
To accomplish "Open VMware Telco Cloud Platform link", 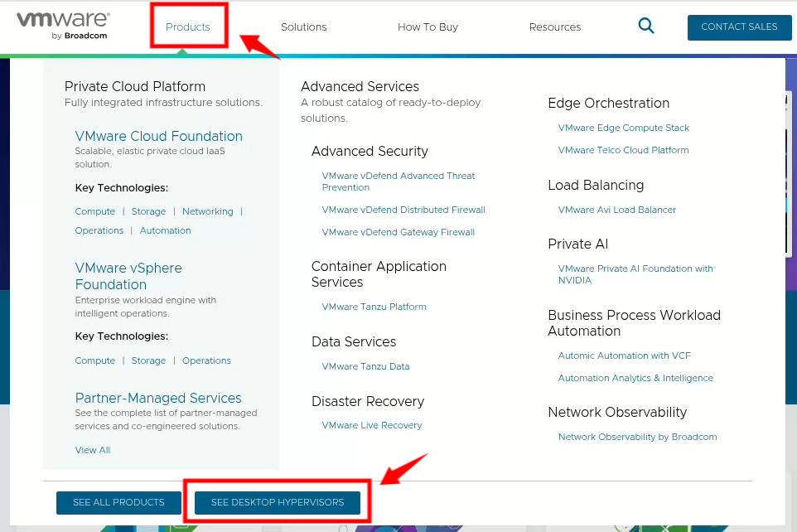I will 623,150.
